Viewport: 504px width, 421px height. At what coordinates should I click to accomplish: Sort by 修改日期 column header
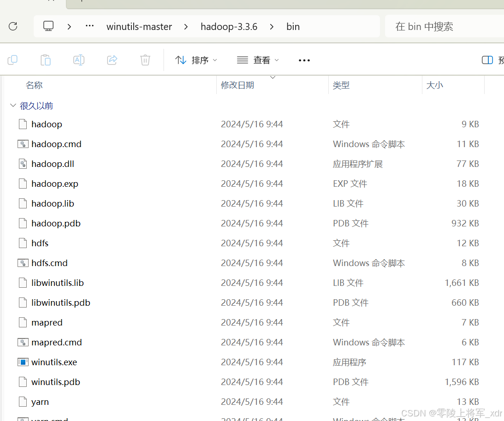(237, 85)
